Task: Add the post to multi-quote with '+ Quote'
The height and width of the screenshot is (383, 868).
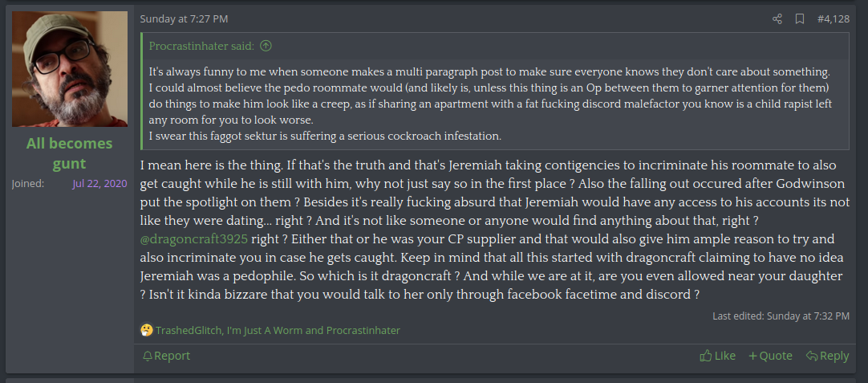Action: 770,356
